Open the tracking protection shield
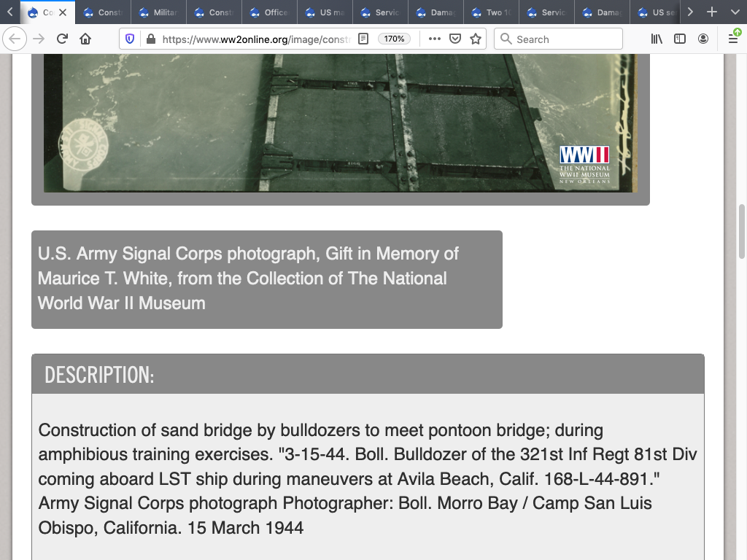This screenshot has height=560, width=747. point(130,39)
